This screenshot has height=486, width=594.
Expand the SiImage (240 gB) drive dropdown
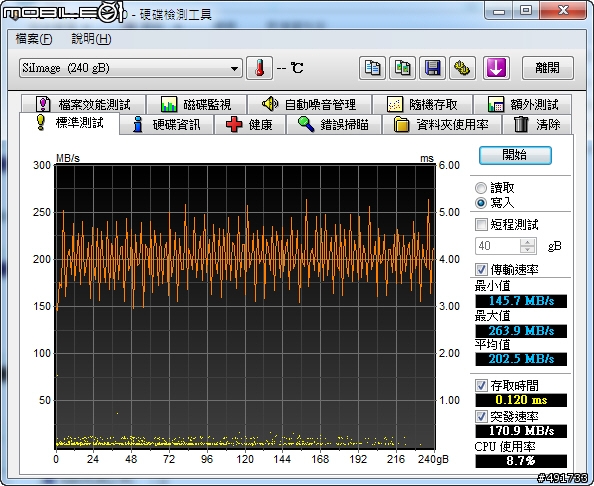[x=131, y=69]
